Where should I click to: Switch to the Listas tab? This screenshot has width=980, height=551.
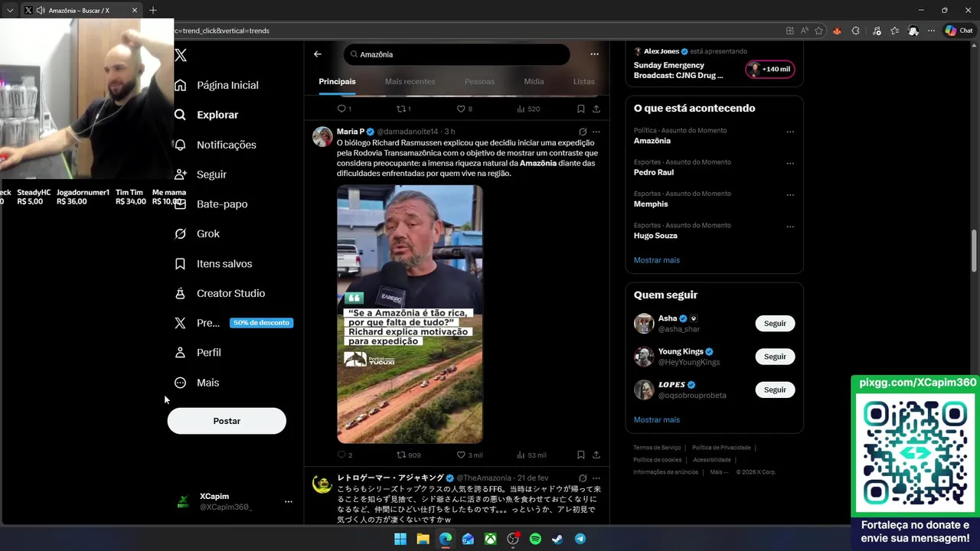coord(583,81)
